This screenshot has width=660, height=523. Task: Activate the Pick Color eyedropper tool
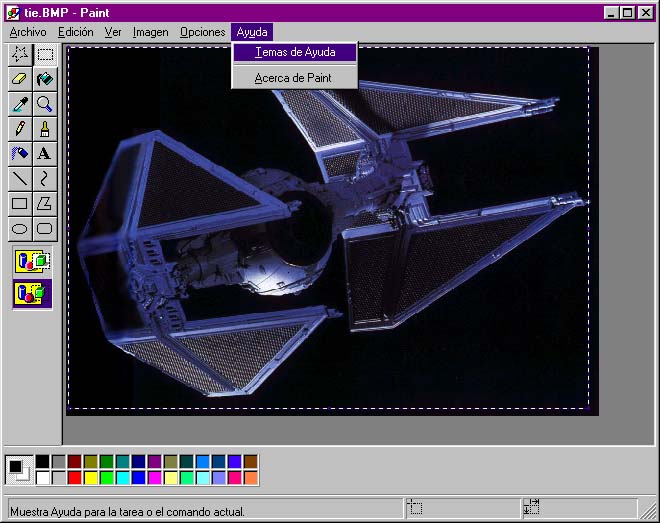tap(20, 104)
